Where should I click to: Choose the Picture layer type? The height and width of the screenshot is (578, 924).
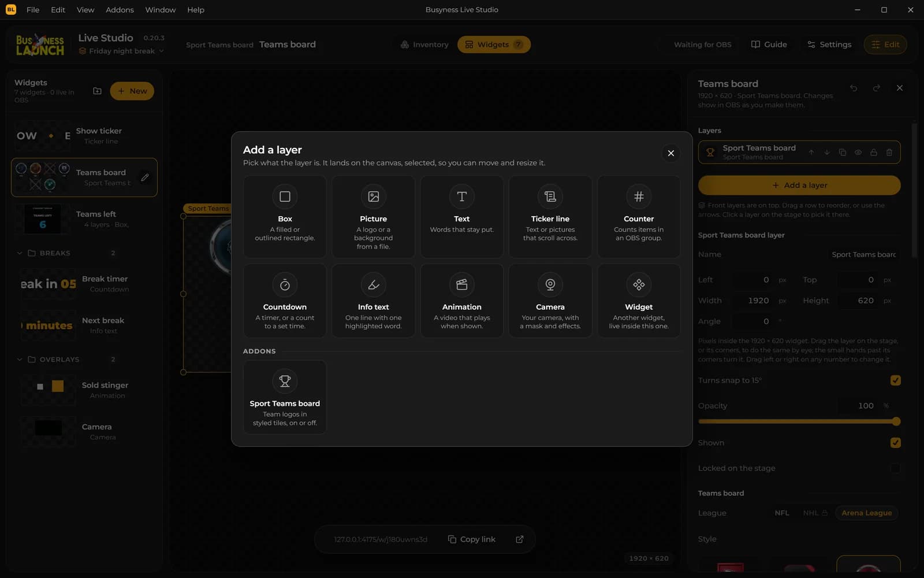coord(373,217)
